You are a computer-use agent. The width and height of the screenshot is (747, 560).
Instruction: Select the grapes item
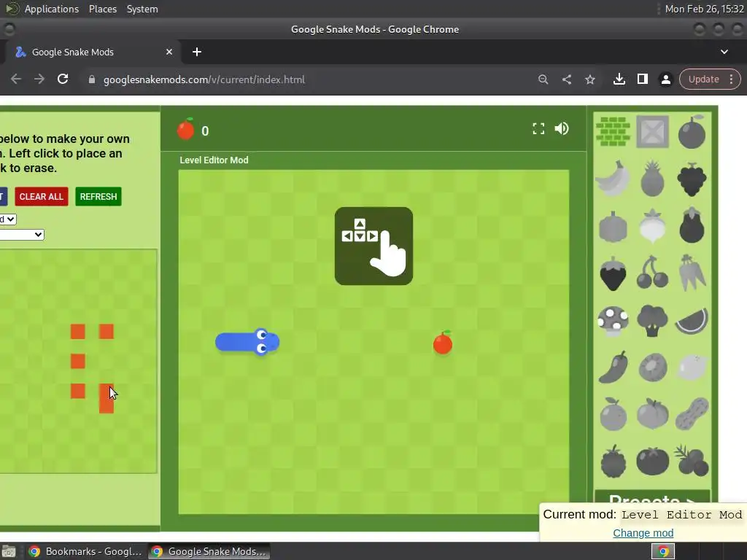[692, 179]
